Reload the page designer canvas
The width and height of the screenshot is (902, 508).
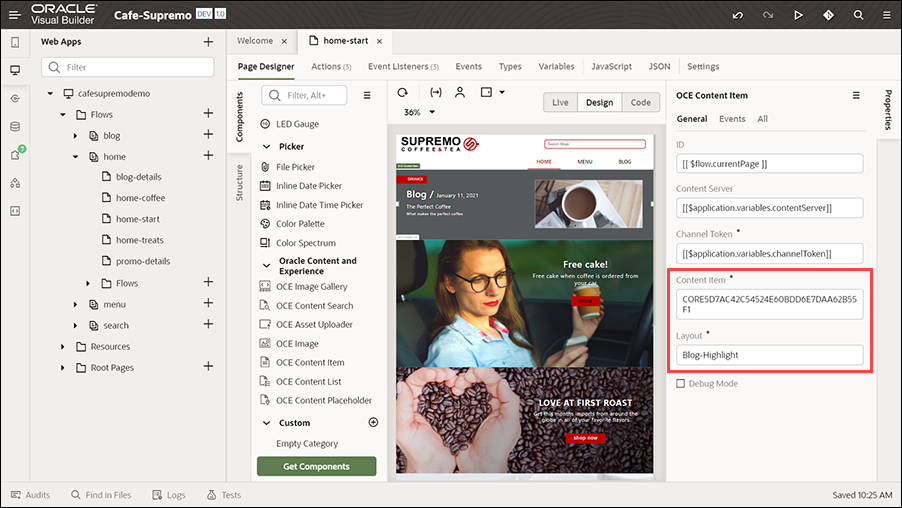click(402, 92)
